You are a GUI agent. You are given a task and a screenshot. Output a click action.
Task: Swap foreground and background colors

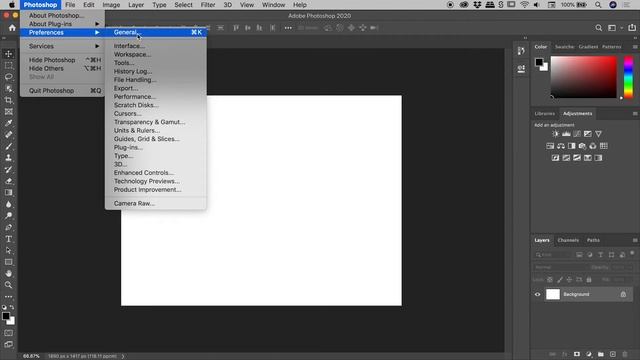[12, 307]
